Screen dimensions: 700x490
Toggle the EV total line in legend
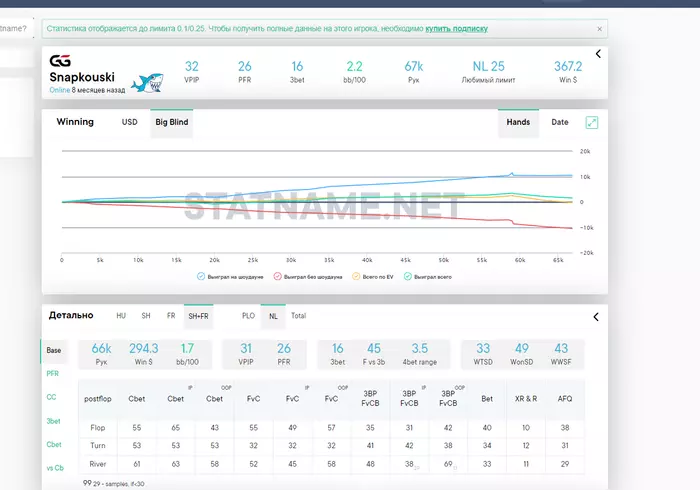coord(373,277)
